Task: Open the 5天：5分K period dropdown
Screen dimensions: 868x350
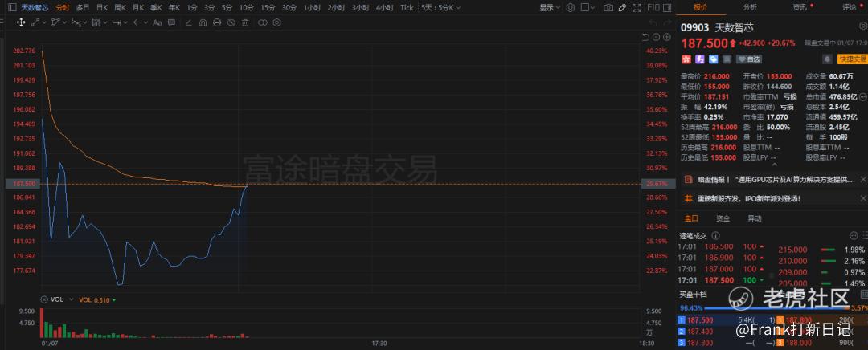Action: click(x=440, y=8)
